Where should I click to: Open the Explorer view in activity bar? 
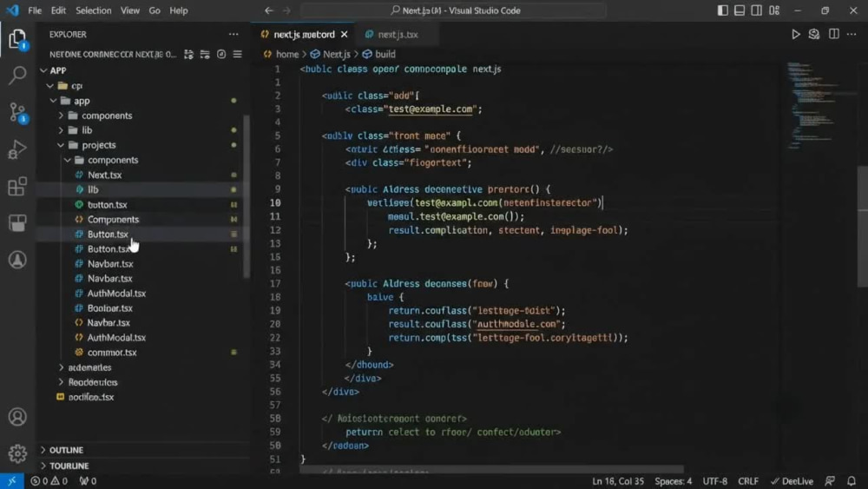(17, 39)
